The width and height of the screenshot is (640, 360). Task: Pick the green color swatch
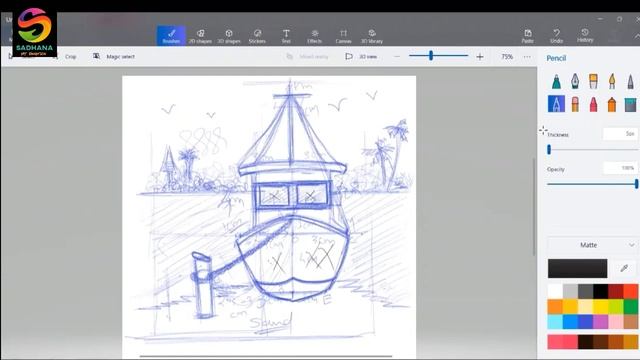tap(631, 307)
